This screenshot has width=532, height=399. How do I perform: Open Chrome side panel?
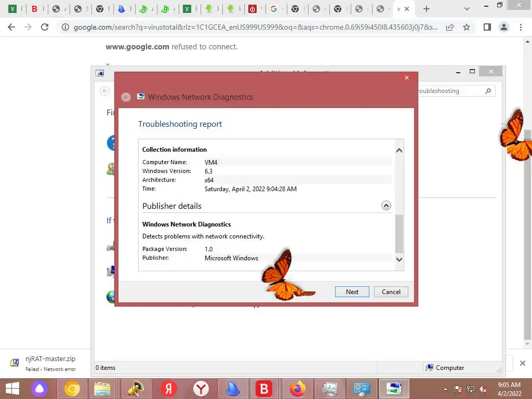click(487, 27)
